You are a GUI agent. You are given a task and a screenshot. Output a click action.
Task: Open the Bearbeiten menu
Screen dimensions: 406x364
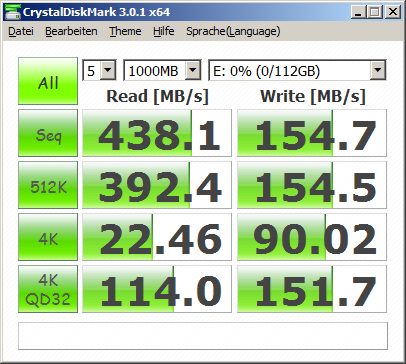pos(71,31)
